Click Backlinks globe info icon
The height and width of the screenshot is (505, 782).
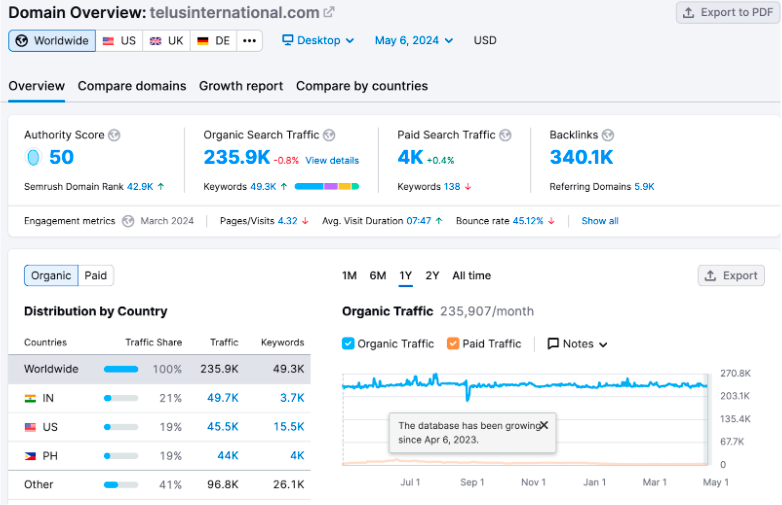pos(607,135)
